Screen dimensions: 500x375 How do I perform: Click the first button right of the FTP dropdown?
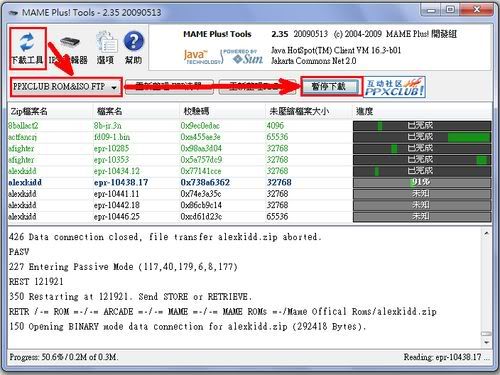pos(169,87)
